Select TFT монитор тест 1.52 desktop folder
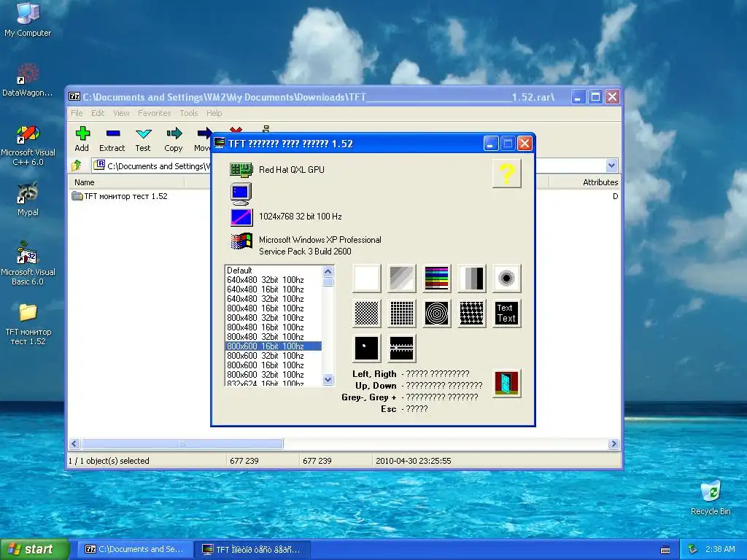Viewport: 747px width, 560px height. coord(28,324)
